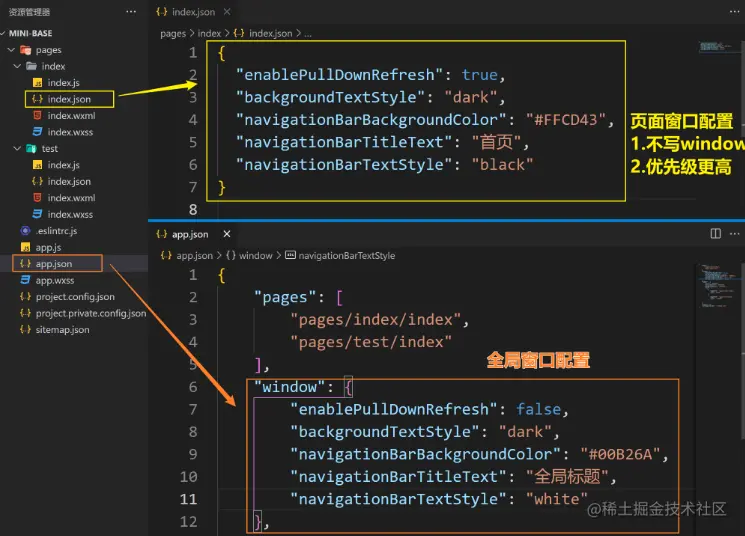Click the JS icon beside app.js
The height and width of the screenshot is (536, 745).
[x=26, y=248]
